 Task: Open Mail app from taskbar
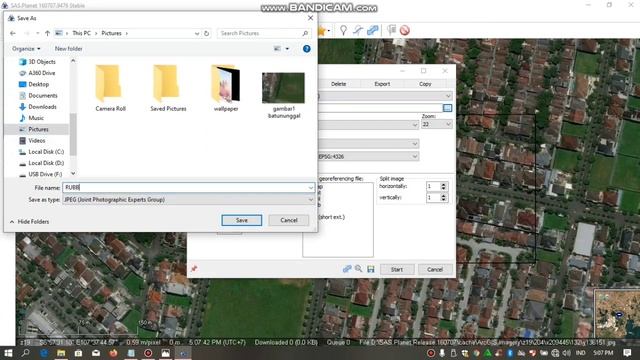[x=96, y=353]
